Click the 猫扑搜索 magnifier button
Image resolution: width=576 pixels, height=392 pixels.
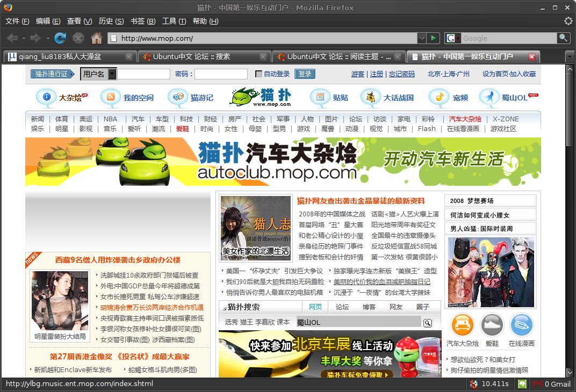coord(427,323)
